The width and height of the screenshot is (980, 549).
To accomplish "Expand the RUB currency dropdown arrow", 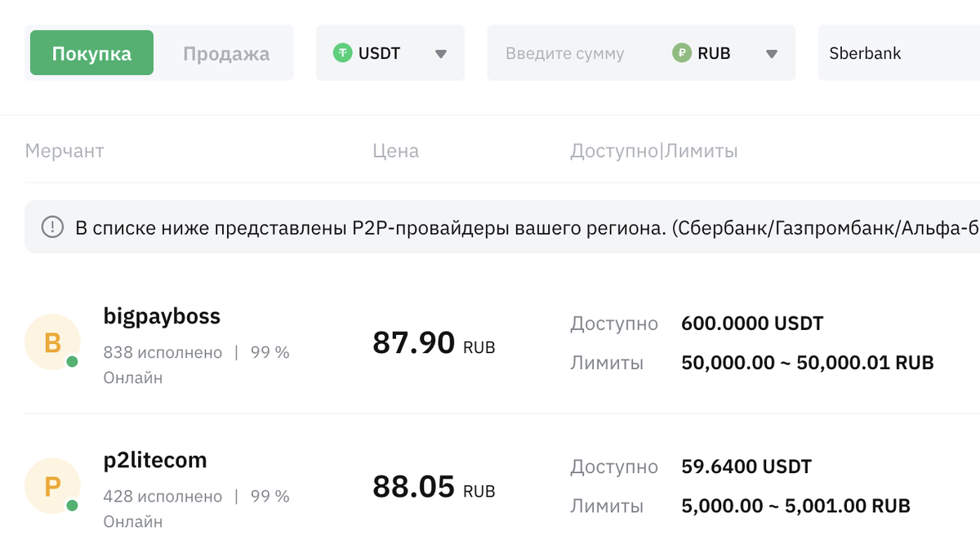I will point(772,54).
